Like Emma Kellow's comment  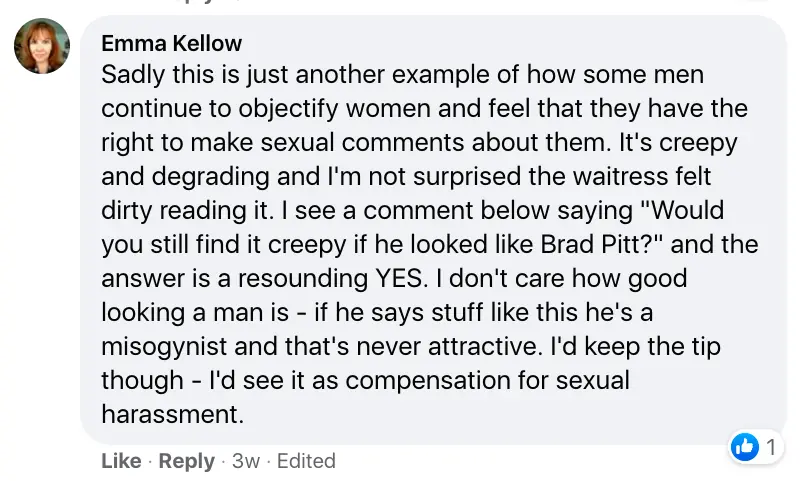(121, 460)
